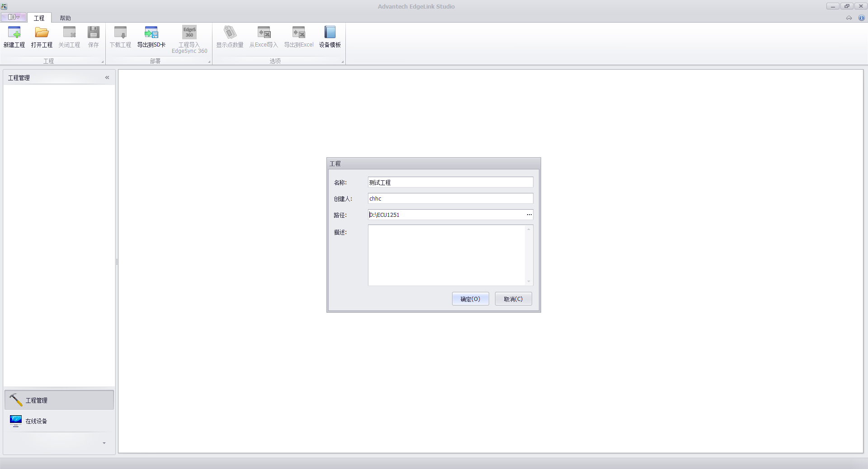This screenshot has width=868, height=469.
Task: Open navigation pane options dropdown arrow
Action: pos(104,443)
